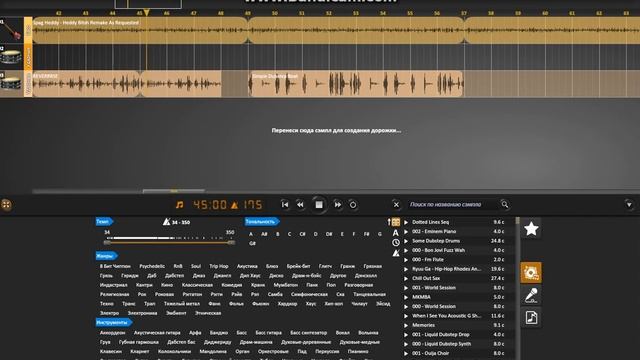Click the orange metronome triangle next to 175
The width and height of the screenshot is (640, 360).
(x=234, y=205)
